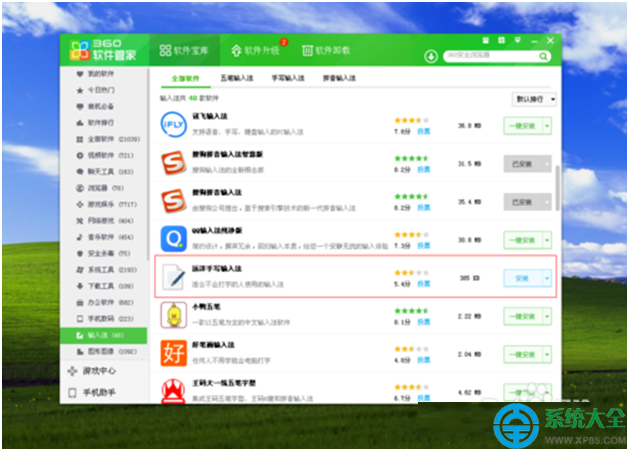Open 游戏中心 at sidebar bottom
This screenshot has height=451, width=628.
coord(92,371)
